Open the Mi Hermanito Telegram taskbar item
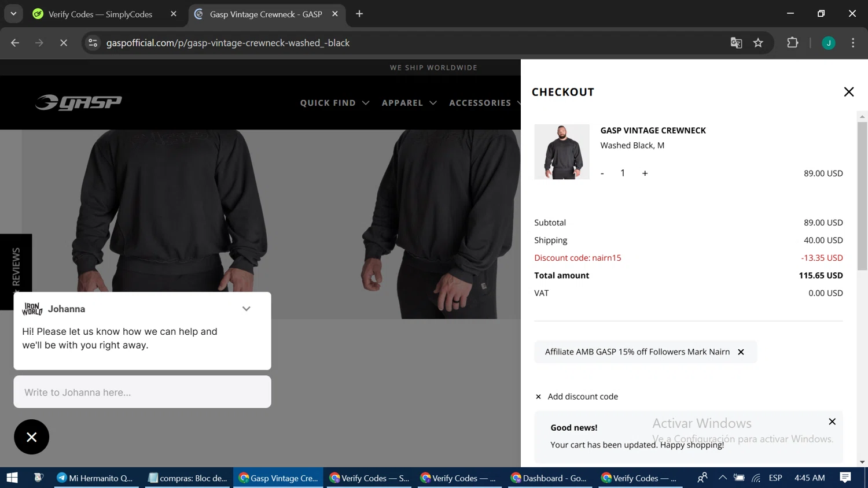This screenshot has height=488, width=868. pos(96,478)
